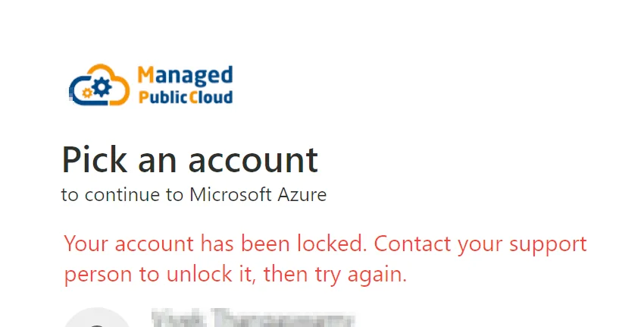Click 'person to unlock it' error line

tap(158, 275)
